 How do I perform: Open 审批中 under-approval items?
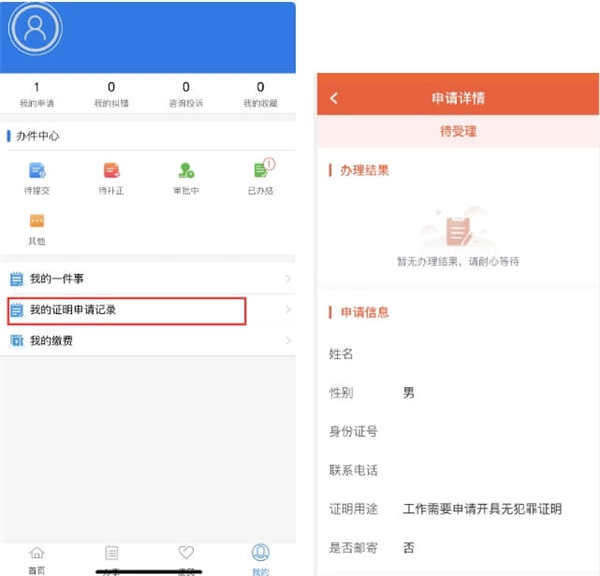coord(186,179)
